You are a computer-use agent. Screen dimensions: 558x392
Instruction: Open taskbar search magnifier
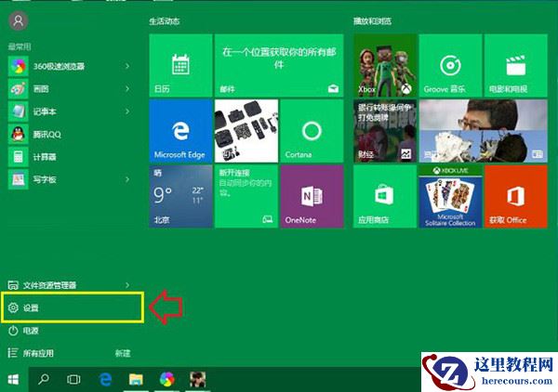point(44,379)
